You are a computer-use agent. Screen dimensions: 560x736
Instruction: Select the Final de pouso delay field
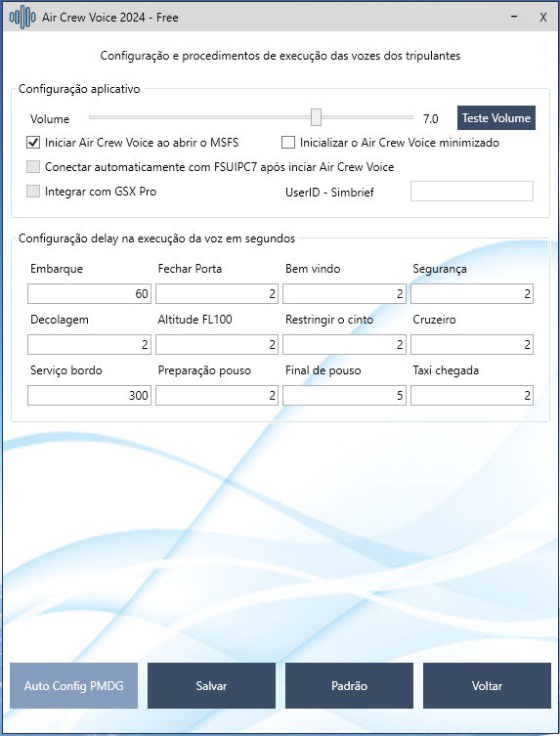[344, 395]
